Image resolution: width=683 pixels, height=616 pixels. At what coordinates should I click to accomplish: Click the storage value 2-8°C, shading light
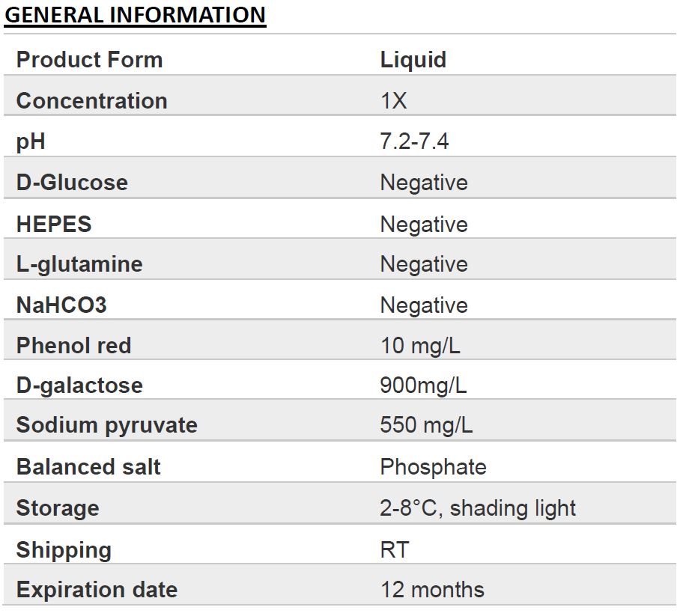(x=478, y=508)
